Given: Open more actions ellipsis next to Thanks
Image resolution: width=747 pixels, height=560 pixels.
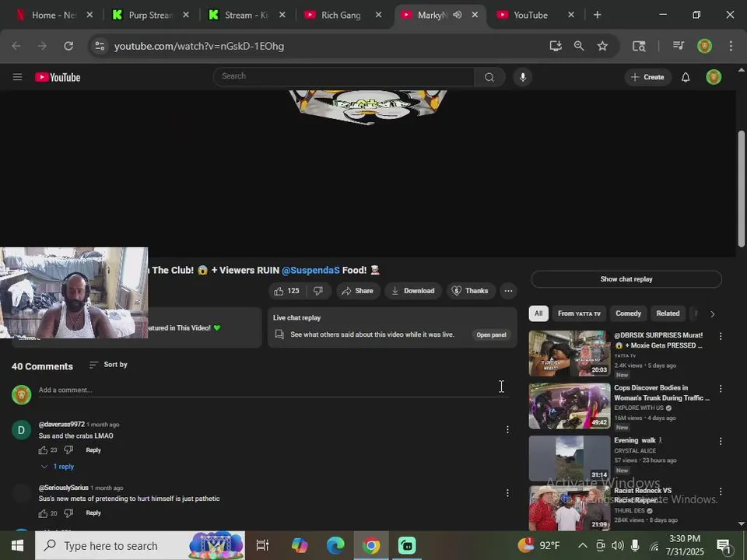Looking at the screenshot, I should (x=508, y=291).
